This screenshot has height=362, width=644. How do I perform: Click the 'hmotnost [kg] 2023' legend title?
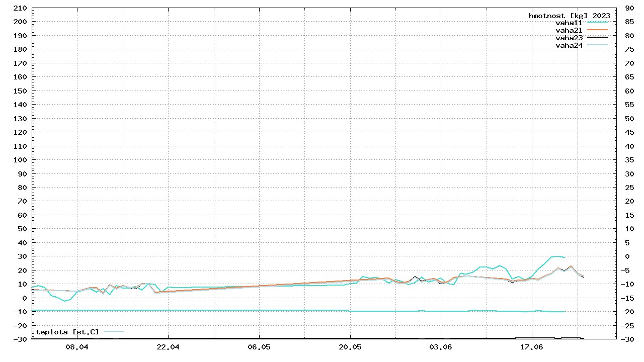(570, 16)
